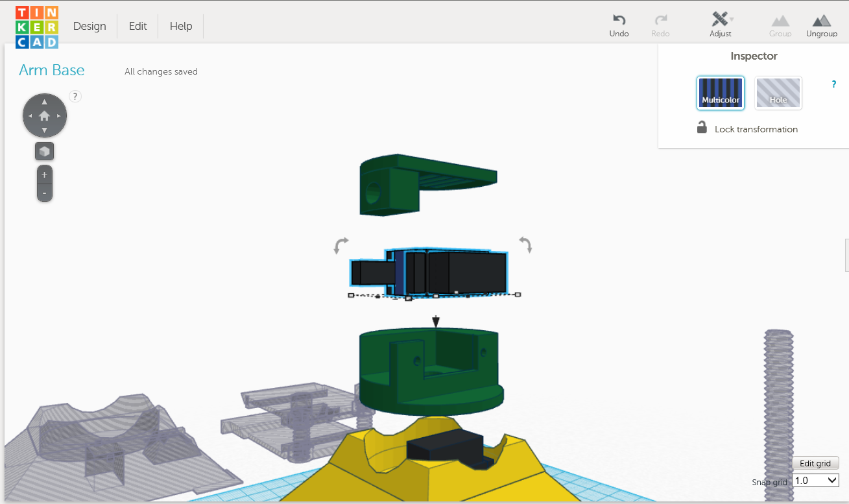This screenshot has height=504, width=849.
Task: Toggle Lock transformation padlock
Action: tap(702, 127)
